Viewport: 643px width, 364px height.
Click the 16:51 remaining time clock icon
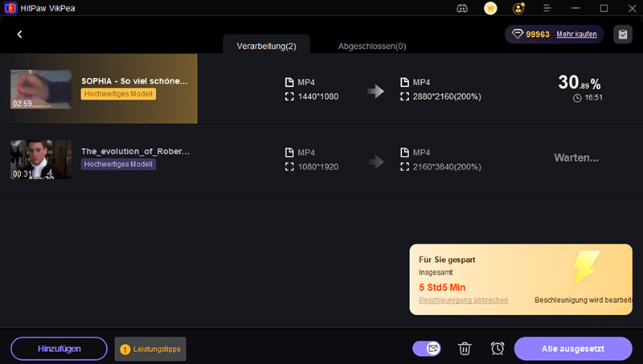click(577, 98)
